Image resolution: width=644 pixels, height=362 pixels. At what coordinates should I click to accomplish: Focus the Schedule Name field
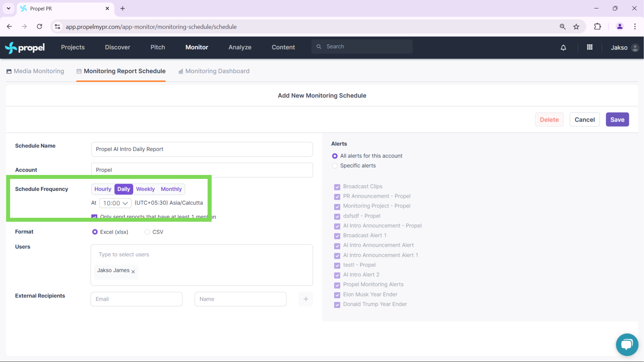coord(202,149)
